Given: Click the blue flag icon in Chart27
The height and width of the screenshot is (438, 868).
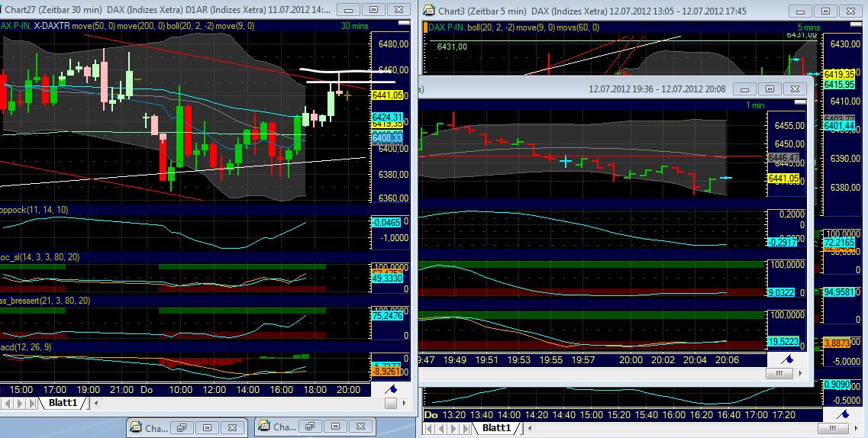Looking at the screenshot, I should (x=391, y=389).
